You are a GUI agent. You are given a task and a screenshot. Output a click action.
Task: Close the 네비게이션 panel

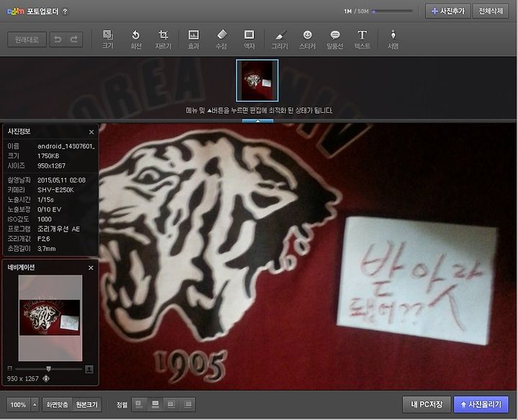91,268
